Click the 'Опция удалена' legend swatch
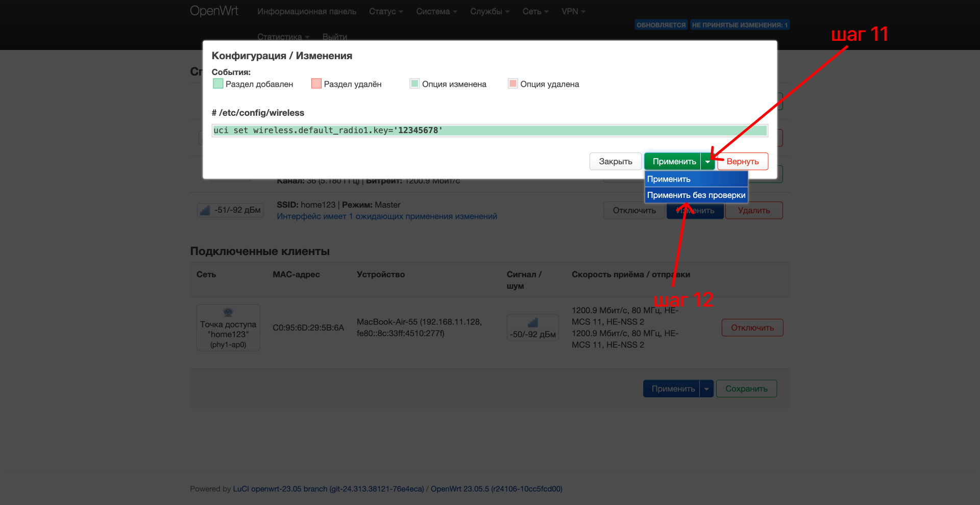The width and height of the screenshot is (980, 505). pyautogui.click(x=513, y=84)
